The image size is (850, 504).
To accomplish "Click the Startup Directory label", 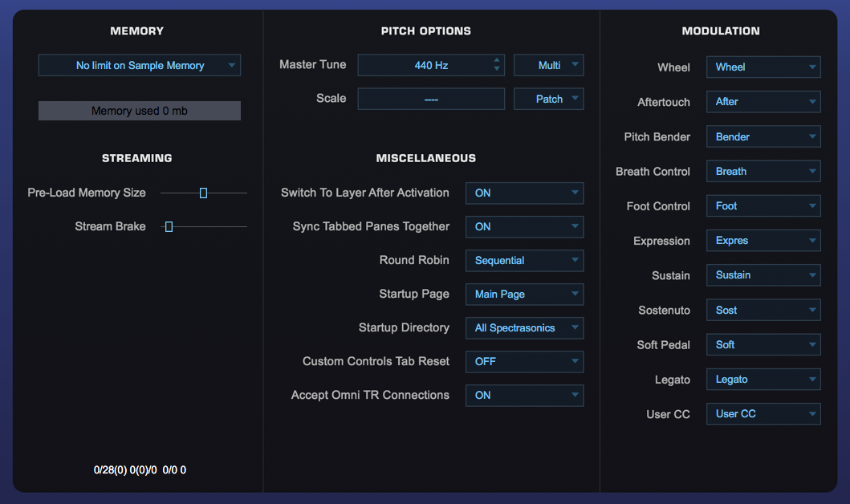I will (x=404, y=328).
